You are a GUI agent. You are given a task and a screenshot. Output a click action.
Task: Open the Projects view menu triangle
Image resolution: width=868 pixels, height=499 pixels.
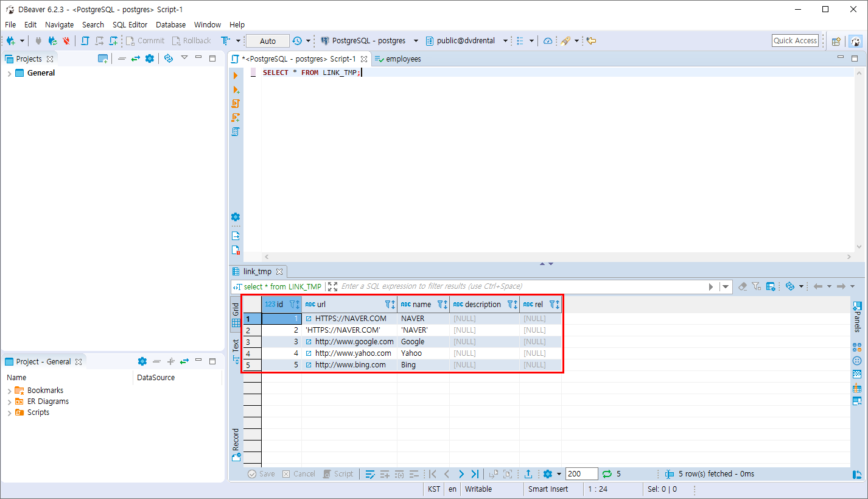184,58
